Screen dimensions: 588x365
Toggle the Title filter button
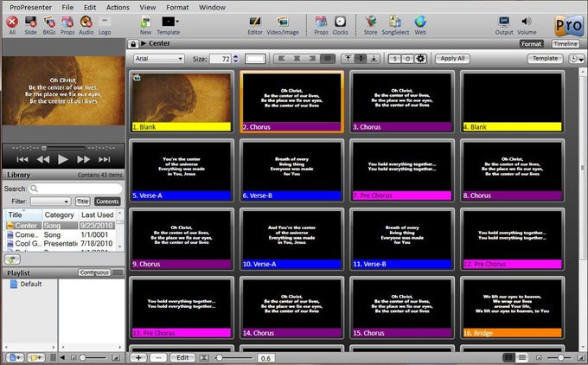pyautogui.click(x=82, y=201)
